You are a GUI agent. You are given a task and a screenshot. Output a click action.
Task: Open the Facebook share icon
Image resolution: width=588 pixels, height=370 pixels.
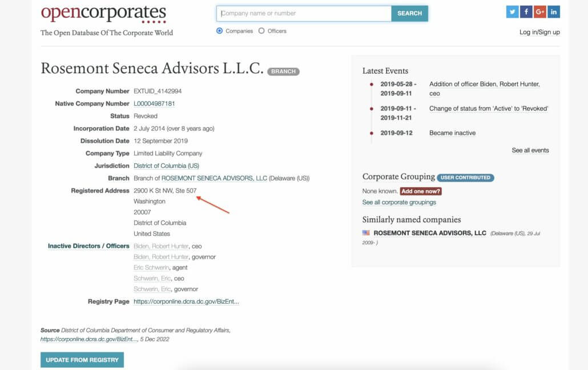[x=526, y=12]
